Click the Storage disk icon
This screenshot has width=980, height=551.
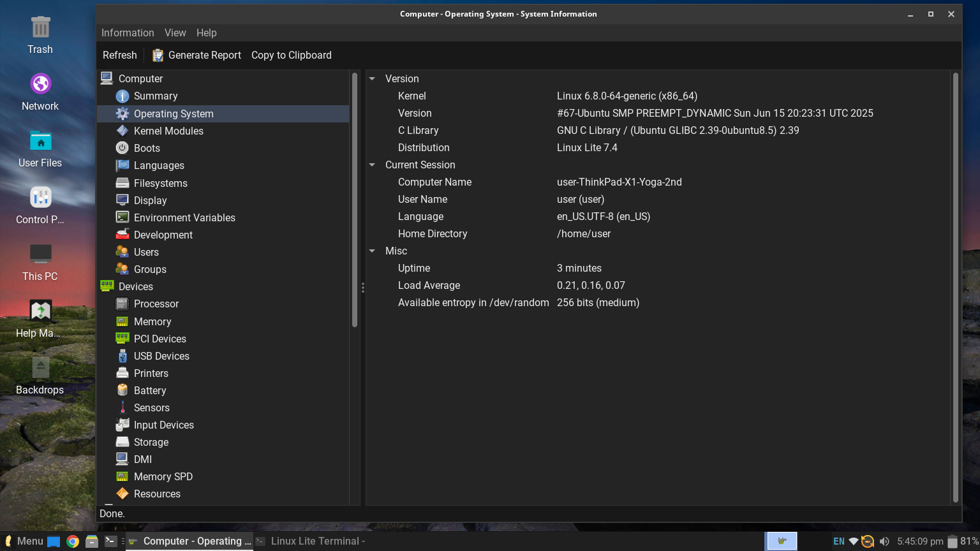click(x=122, y=442)
